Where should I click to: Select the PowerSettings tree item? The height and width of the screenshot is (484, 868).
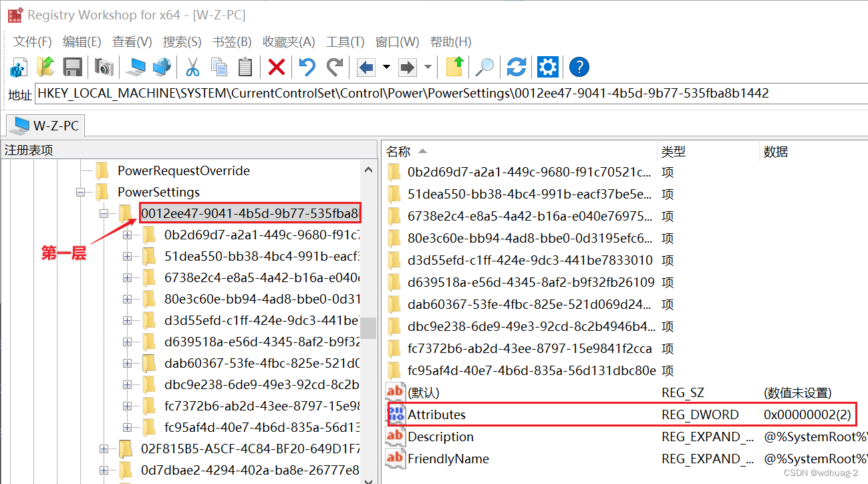158,193
